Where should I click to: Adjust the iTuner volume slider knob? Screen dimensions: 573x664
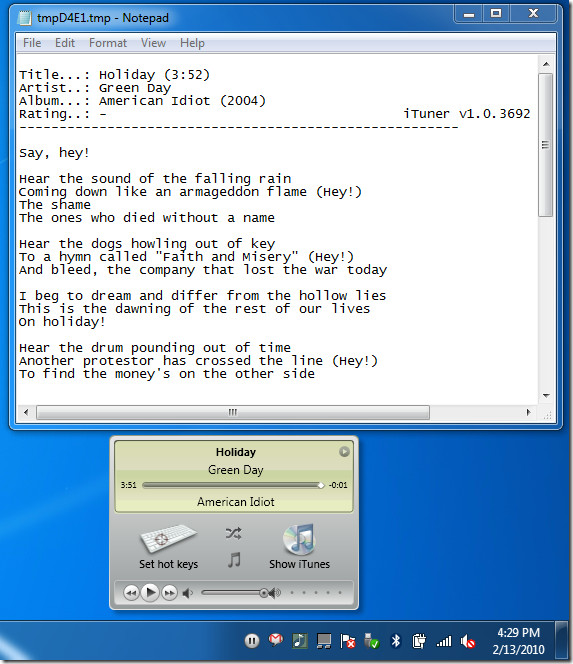[264, 593]
